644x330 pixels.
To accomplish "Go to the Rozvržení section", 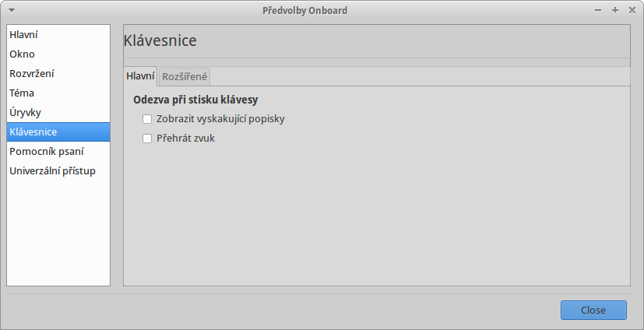I will click(58, 73).
